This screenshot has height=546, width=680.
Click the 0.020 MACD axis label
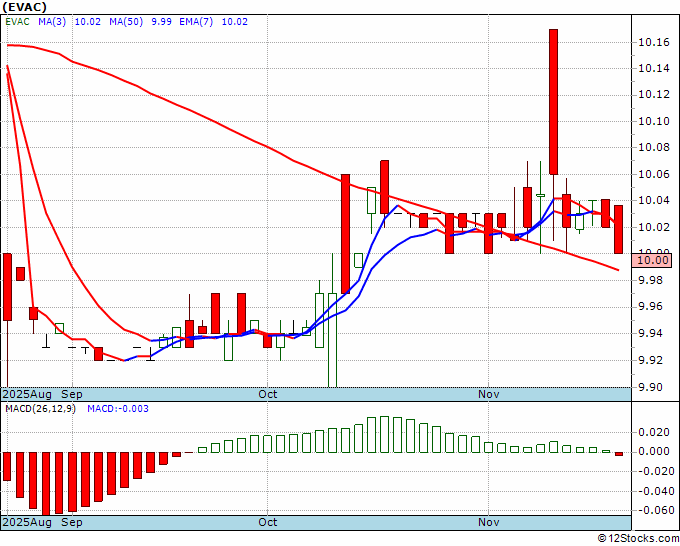(654, 432)
